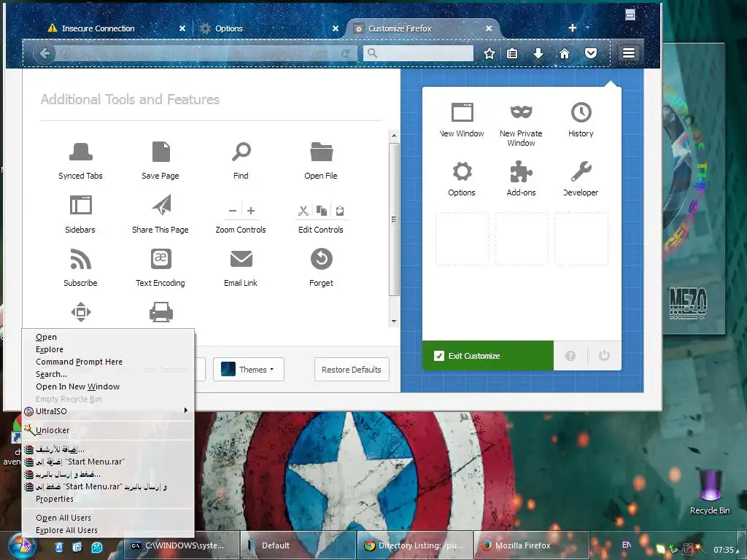Choose add to "Start Menu.rar" entry
The width and height of the screenshot is (747, 560).
pos(108,462)
